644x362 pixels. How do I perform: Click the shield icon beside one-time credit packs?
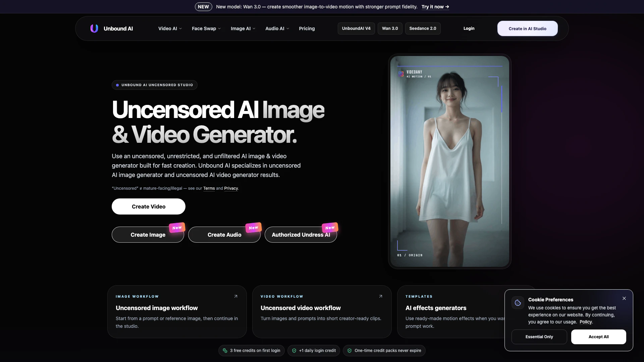pos(350,351)
